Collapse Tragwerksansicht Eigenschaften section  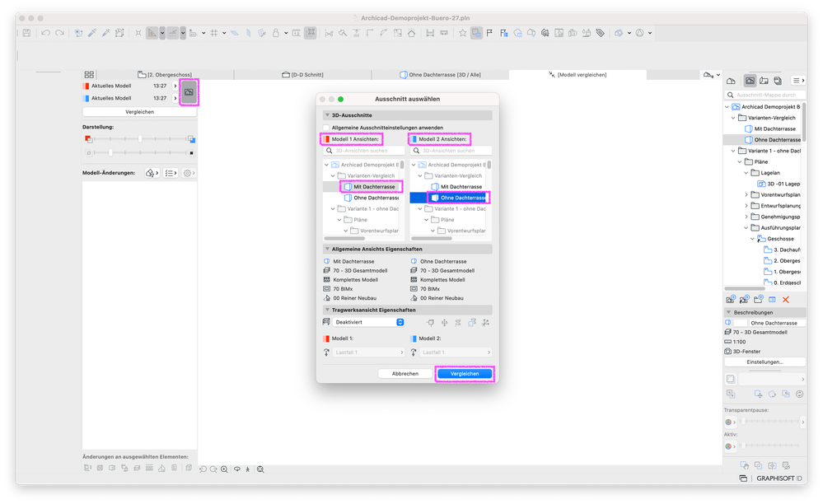click(328, 310)
